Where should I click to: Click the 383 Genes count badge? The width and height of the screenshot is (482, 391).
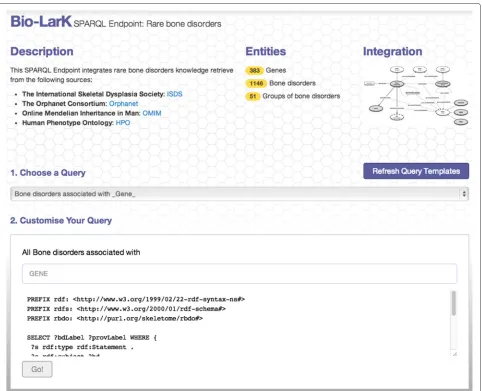pyautogui.click(x=254, y=70)
